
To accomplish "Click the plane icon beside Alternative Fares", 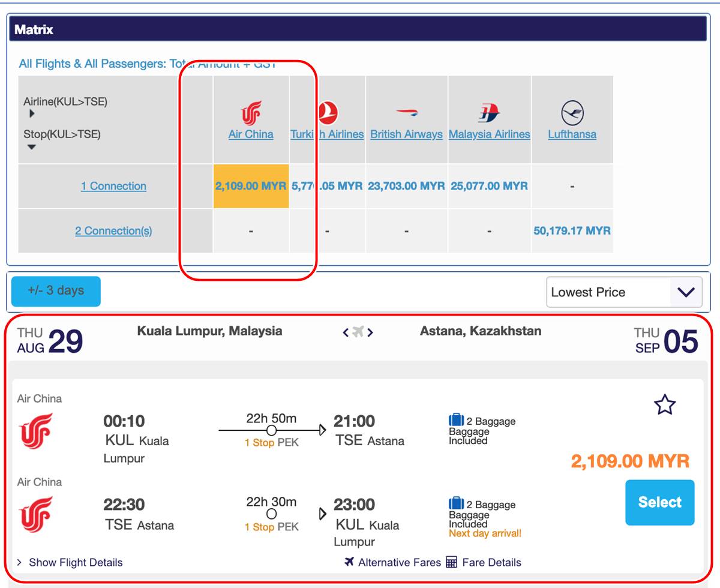I will 349,562.
